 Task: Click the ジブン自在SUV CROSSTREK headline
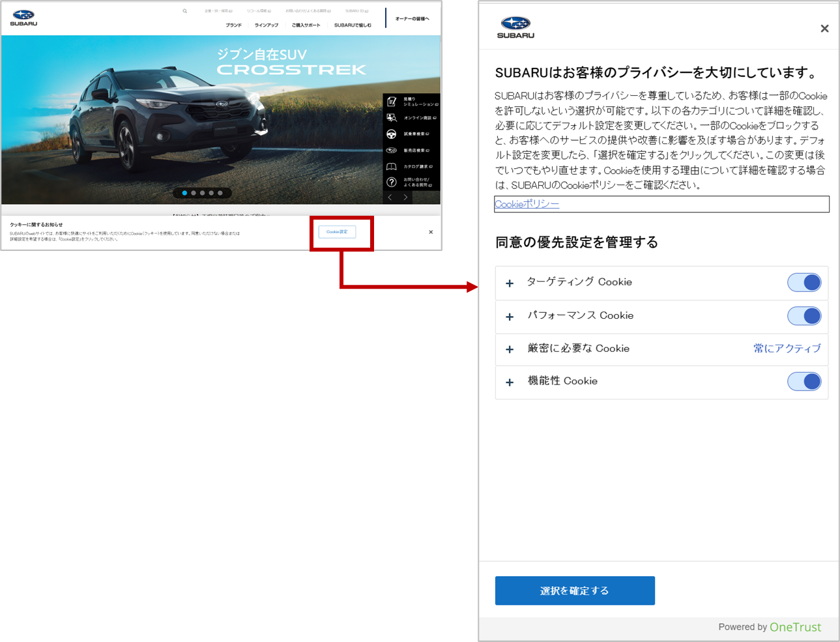click(291, 62)
